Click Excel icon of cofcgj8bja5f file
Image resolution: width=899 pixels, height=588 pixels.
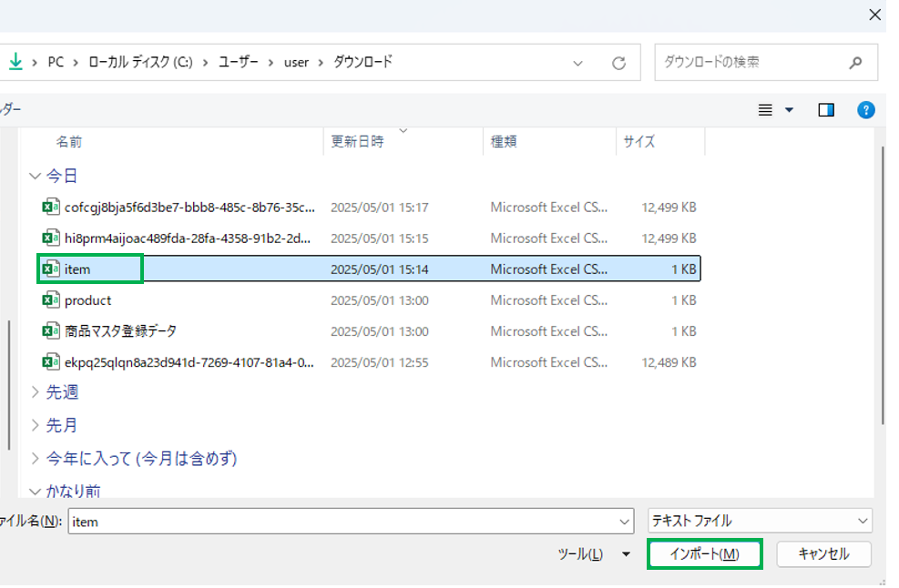click(51, 207)
